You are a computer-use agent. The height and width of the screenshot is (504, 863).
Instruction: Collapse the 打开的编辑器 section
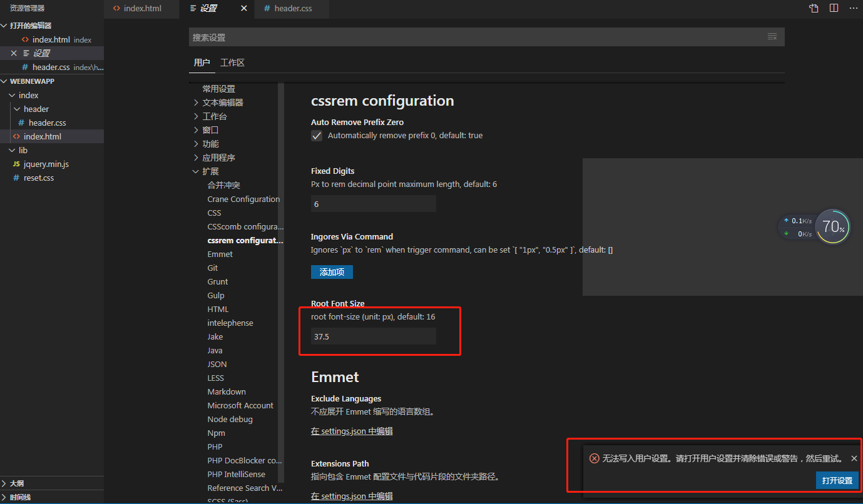tap(5, 26)
